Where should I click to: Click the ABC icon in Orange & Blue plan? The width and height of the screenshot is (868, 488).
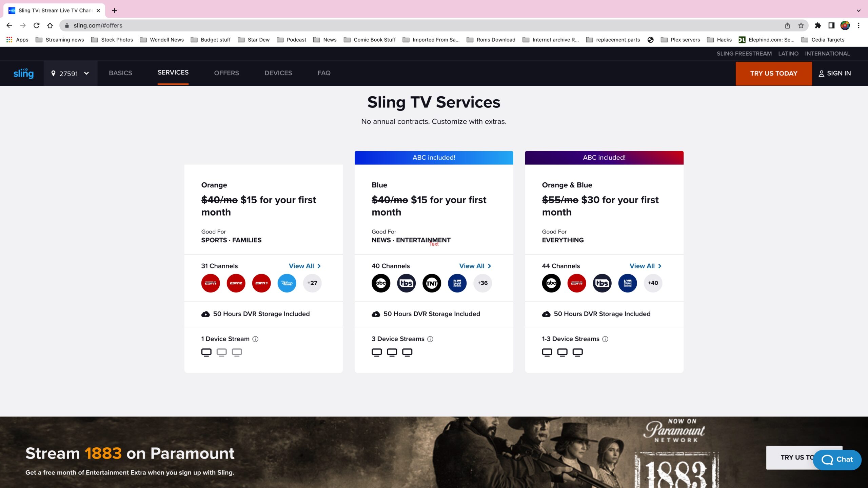pyautogui.click(x=551, y=283)
